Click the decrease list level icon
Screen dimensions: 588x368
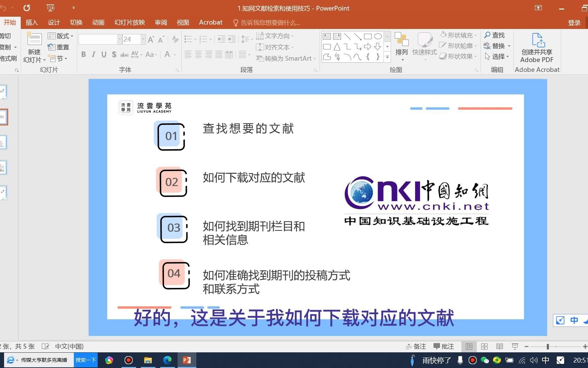point(221,39)
